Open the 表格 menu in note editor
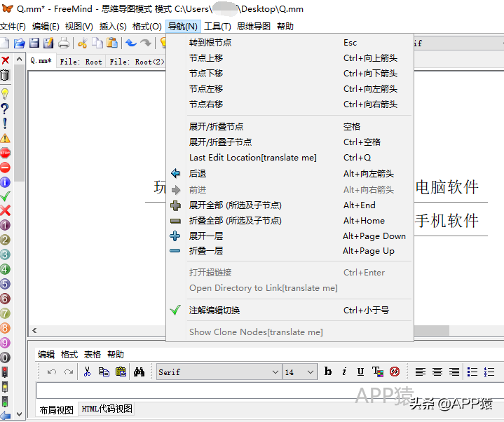504x422 pixels. click(93, 354)
